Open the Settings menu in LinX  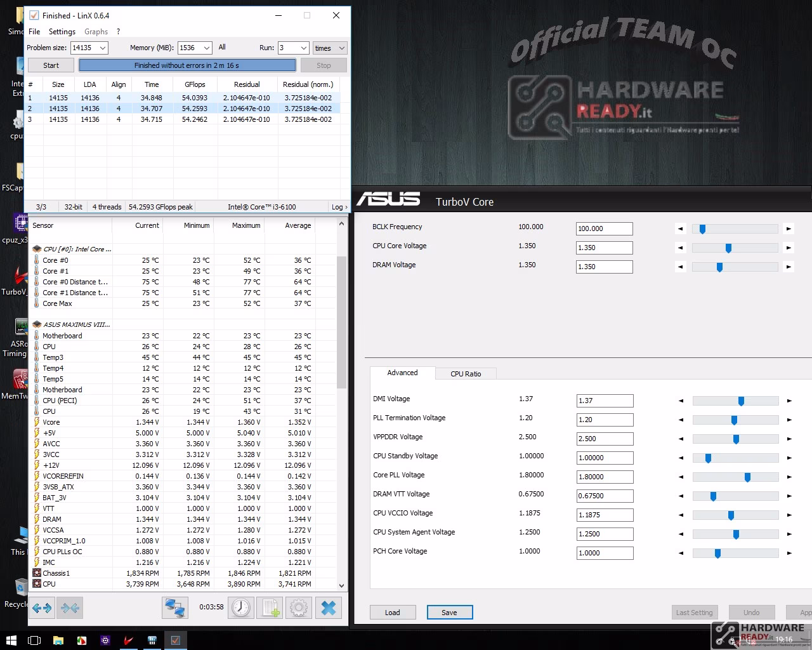click(x=62, y=32)
